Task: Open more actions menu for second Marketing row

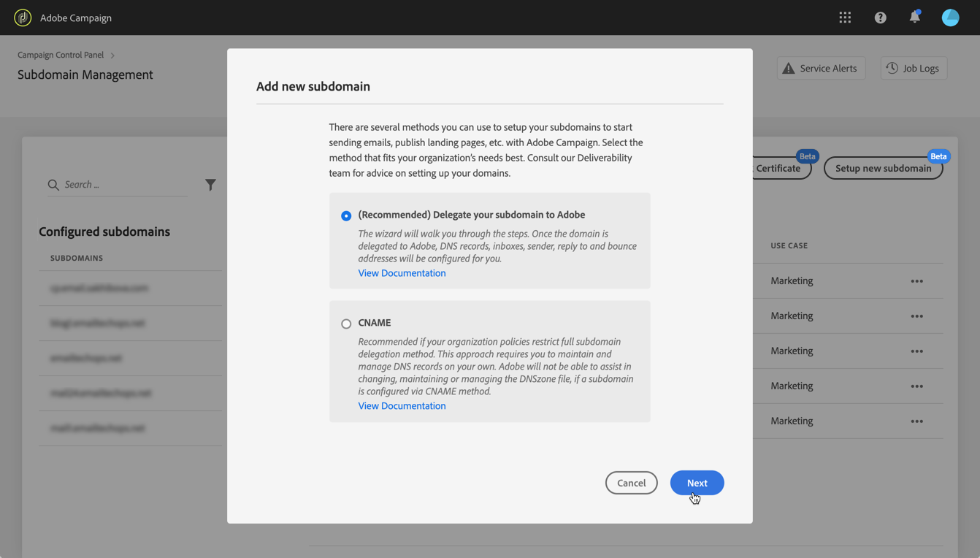Action: pyautogui.click(x=916, y=316)
